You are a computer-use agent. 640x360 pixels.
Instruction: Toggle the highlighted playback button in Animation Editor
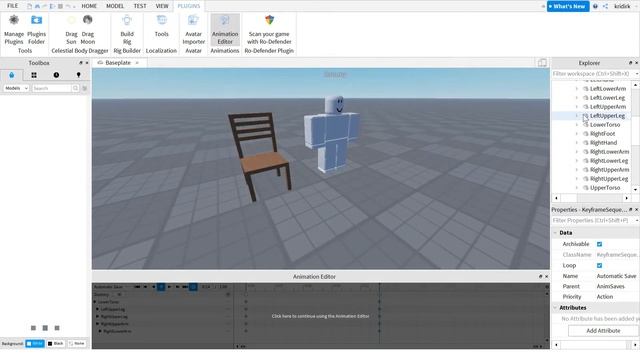click(161, 287)
